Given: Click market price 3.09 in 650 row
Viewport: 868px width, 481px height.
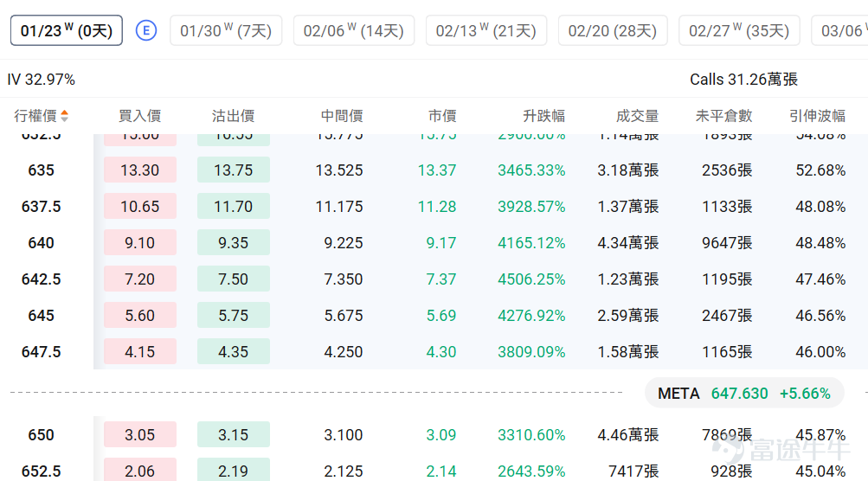Looking at the screenshot, I should 441,434.
